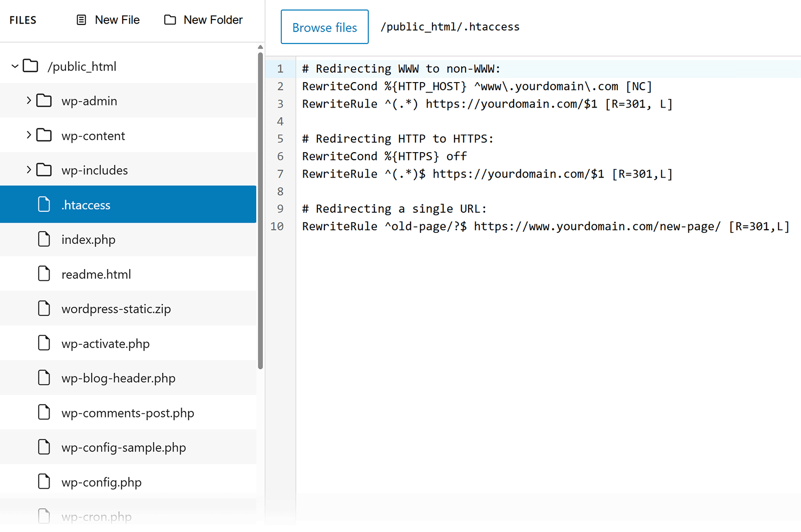Switch to the Browse files tab
Image resolution: width=801 pixels, height=532 pixels.
(x=324, y=27)
